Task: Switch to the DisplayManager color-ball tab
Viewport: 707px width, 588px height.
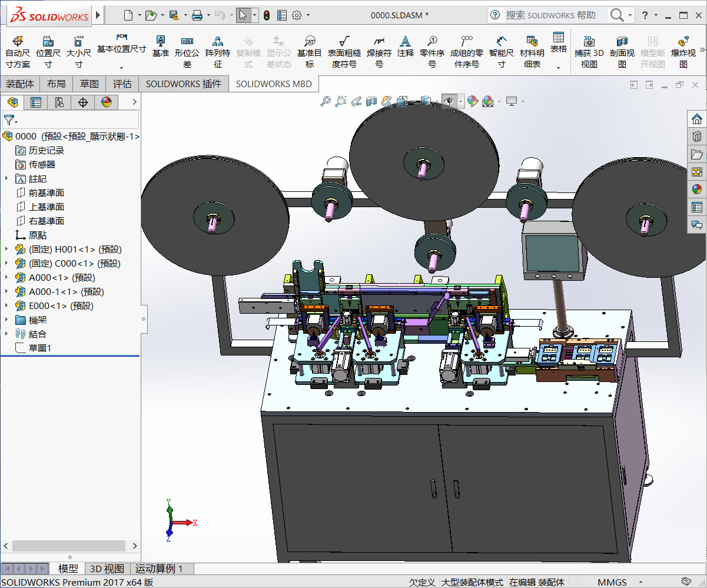Action: click(x=106, y=102)
